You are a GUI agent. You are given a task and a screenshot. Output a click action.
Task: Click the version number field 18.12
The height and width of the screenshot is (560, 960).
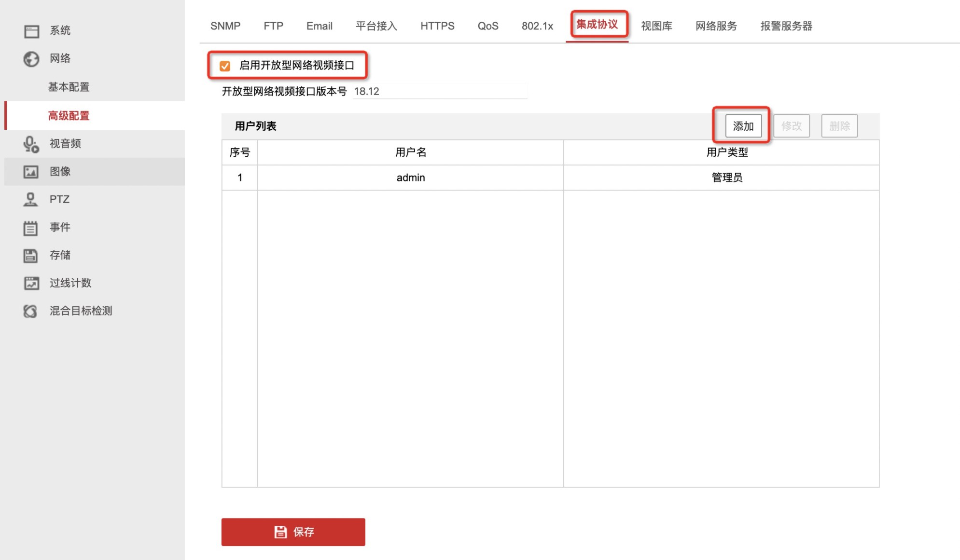click(x=440, y=91)
